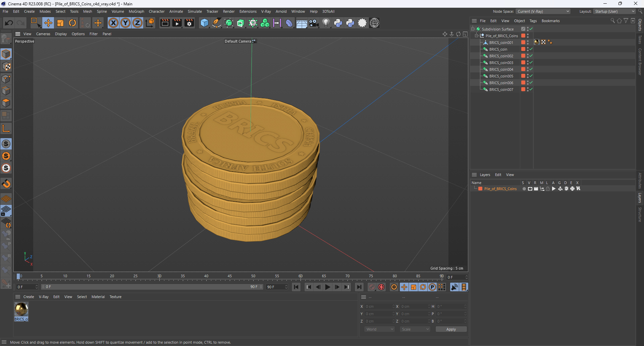Search objects with magnifier icon
Screen dimensions: 644x346
pyautogui.click(x=612, y=21)
